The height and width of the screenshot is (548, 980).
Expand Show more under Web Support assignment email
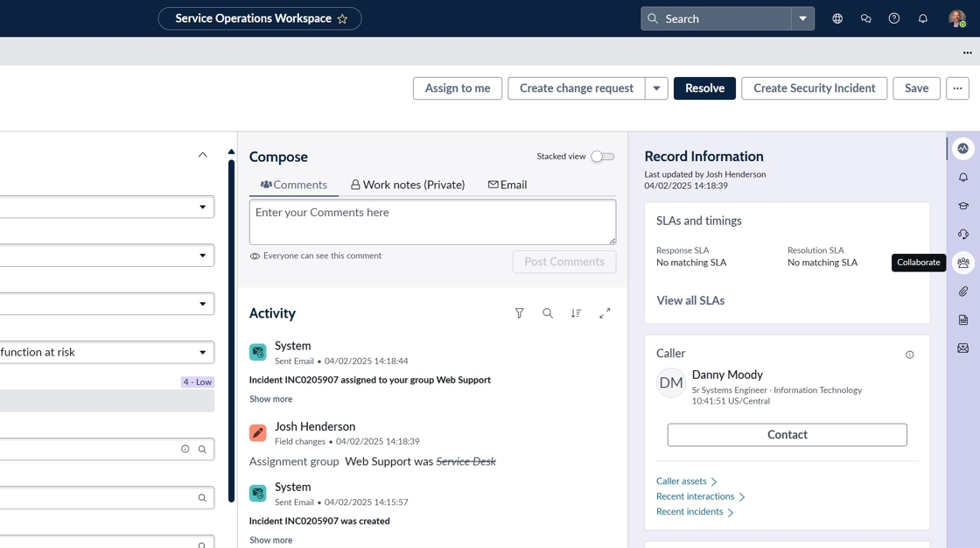270,399
